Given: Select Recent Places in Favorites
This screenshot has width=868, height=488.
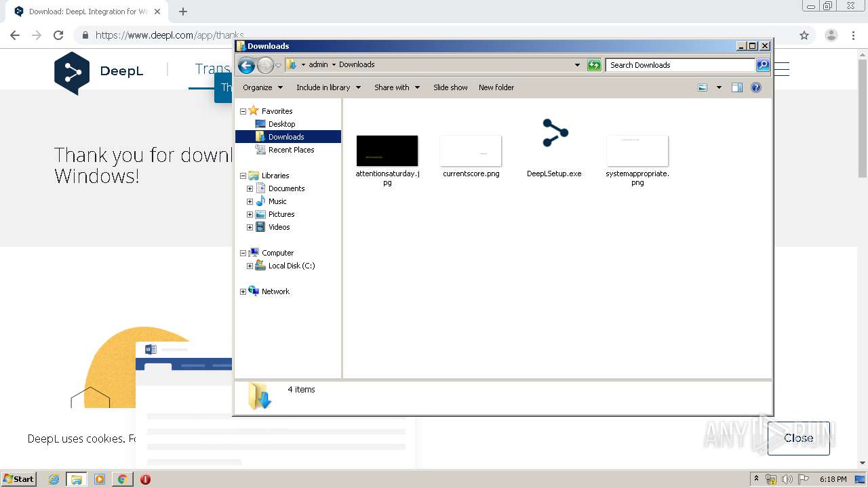Looking at the screenshot, I should (x=291, y=150).
